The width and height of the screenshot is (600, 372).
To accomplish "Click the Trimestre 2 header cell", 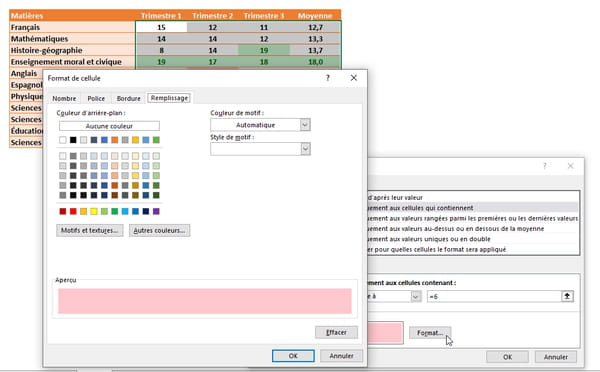I will (x=212, y=16).
